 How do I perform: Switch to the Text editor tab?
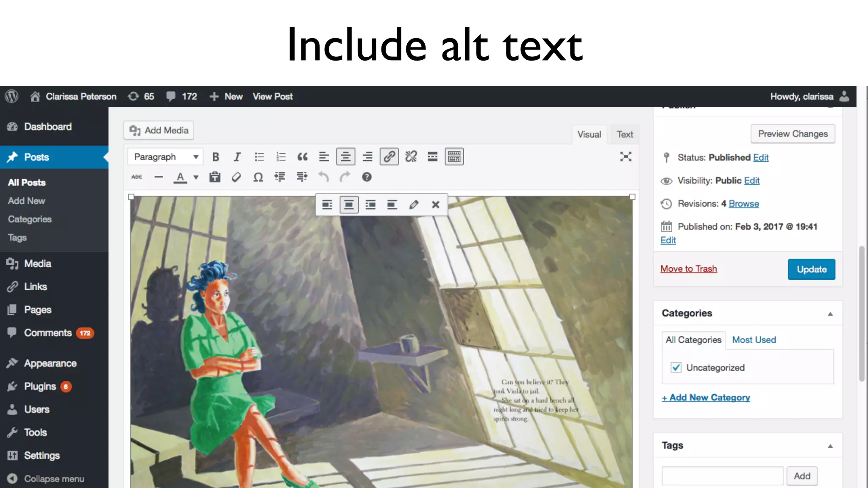coord(624,134)
